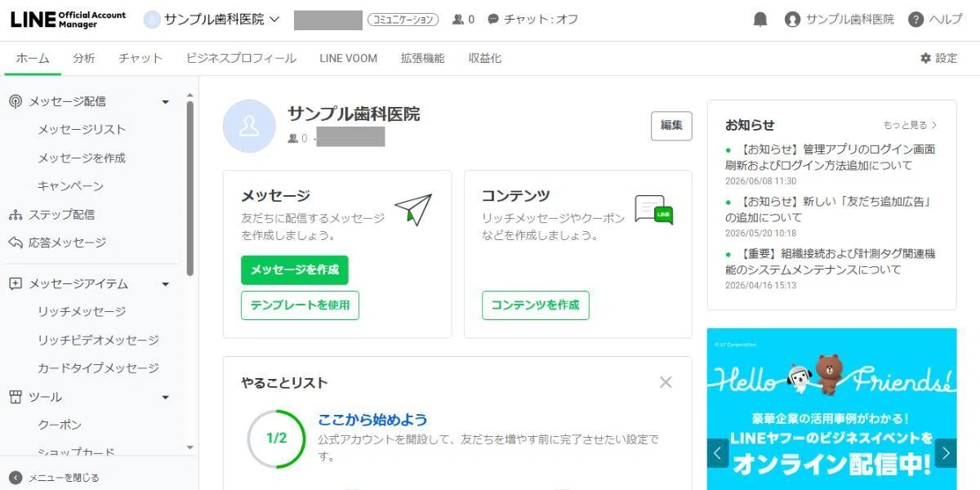Click the account avatar next to サンプル歯科医院 in header

tap(152, 20)
